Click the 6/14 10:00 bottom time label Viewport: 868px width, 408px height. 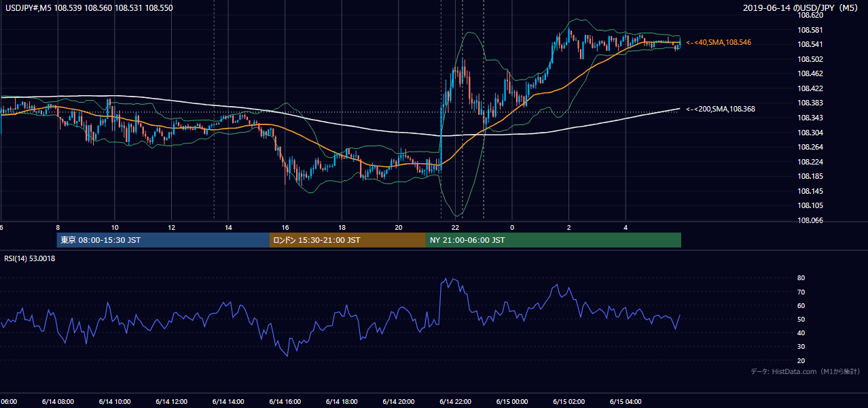point(115,401)
